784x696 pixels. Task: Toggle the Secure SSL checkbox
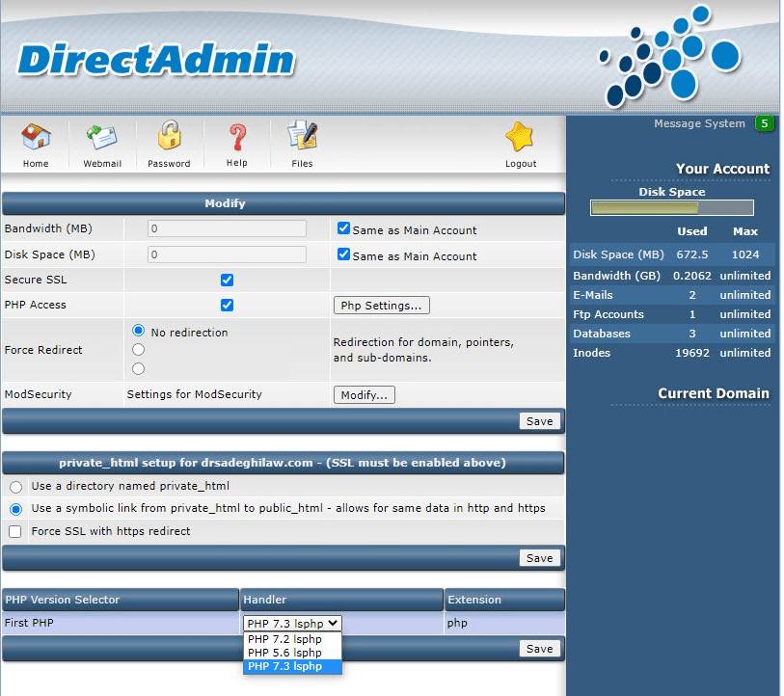(228, 281)
